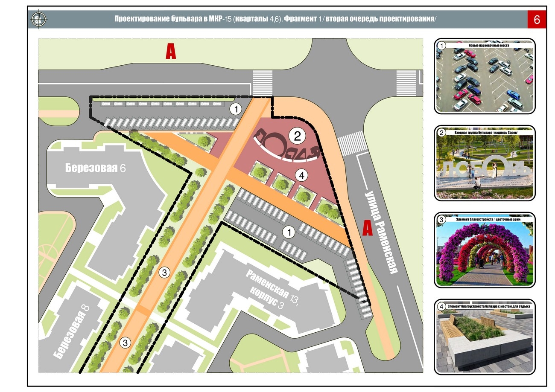Image resolution: width=555 pixels, height=392 pixels.
Task: Click the compass logo in the header
Action: (x=39, y=19)
